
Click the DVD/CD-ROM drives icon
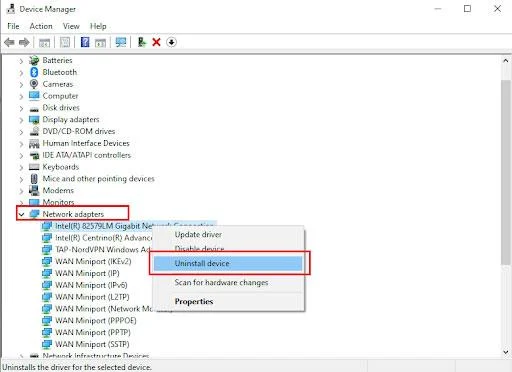pyautogui.click(x=34, y=131)
